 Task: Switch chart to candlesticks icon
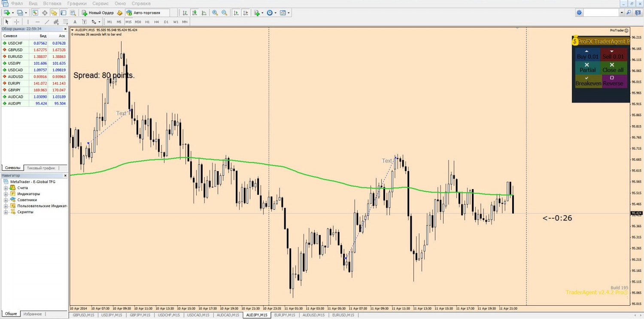194,13
